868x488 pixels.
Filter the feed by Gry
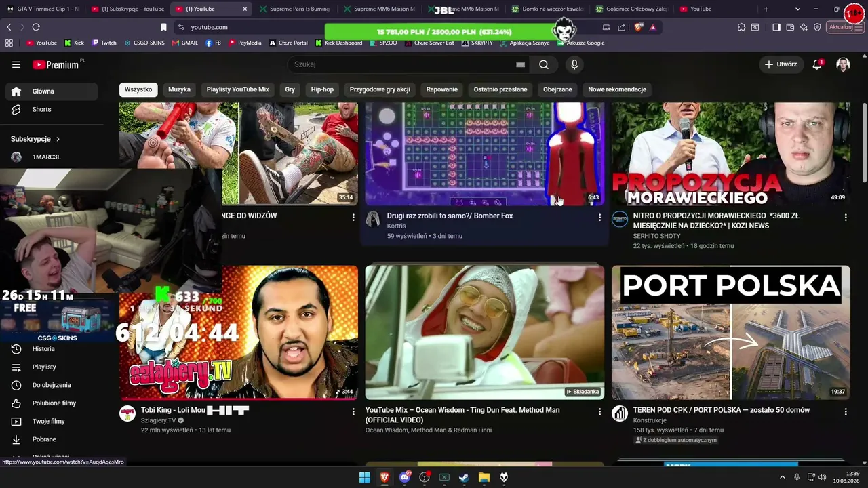tap(290, 89)
